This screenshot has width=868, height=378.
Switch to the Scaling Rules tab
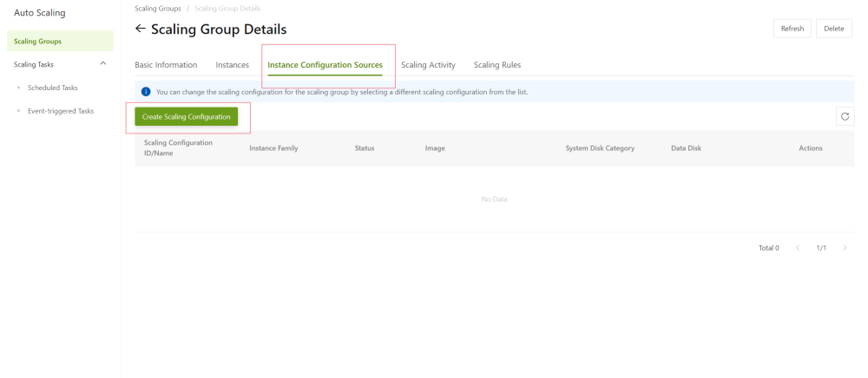click(x=497, y=65)
